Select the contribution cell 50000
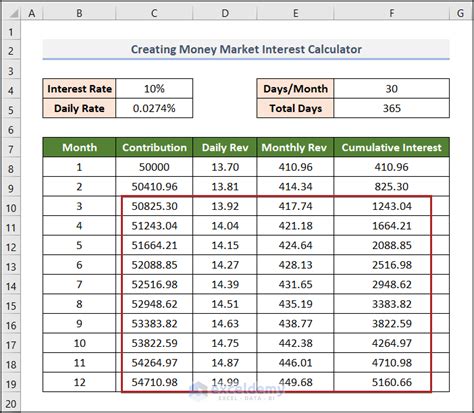The image size is (474, 413). click(x=154, y=167)
